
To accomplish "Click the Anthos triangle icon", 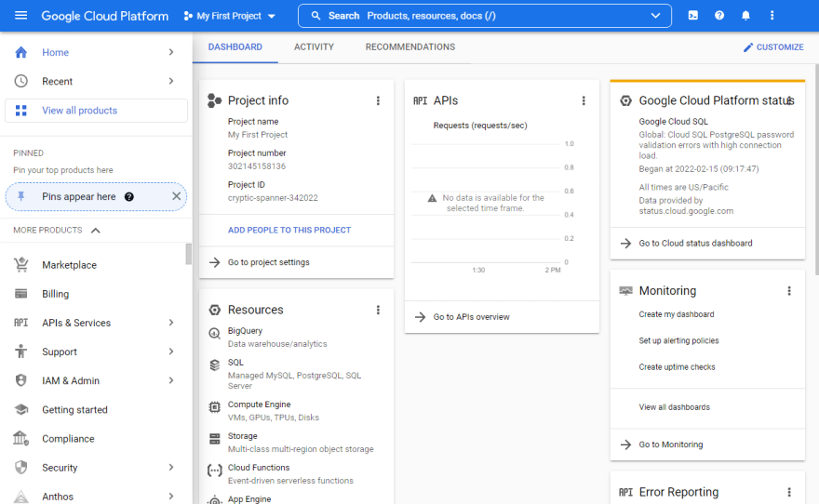I will (x=20, y=497).
